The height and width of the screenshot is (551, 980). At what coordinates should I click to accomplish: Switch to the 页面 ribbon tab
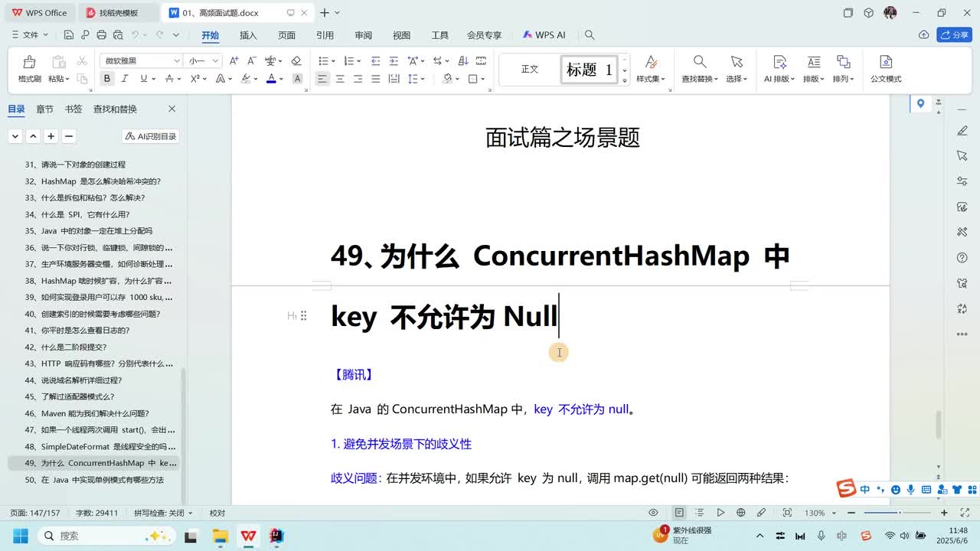(x=286, y=35)
